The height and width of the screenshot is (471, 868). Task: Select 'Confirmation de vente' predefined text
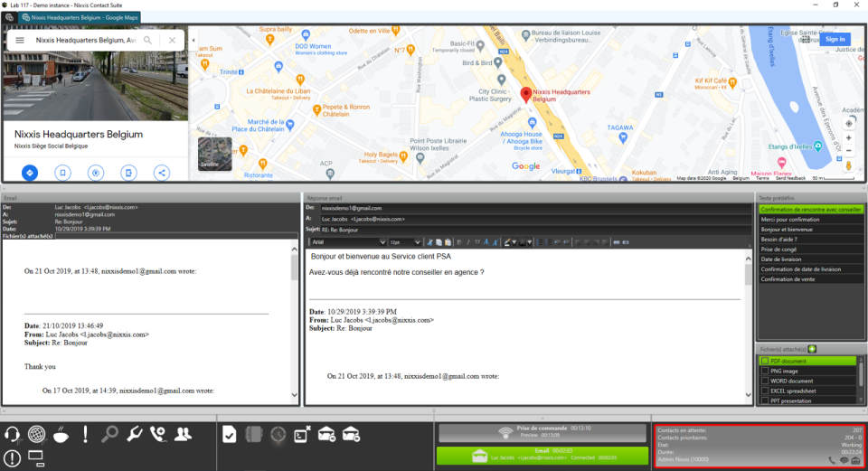pos(810,279)
